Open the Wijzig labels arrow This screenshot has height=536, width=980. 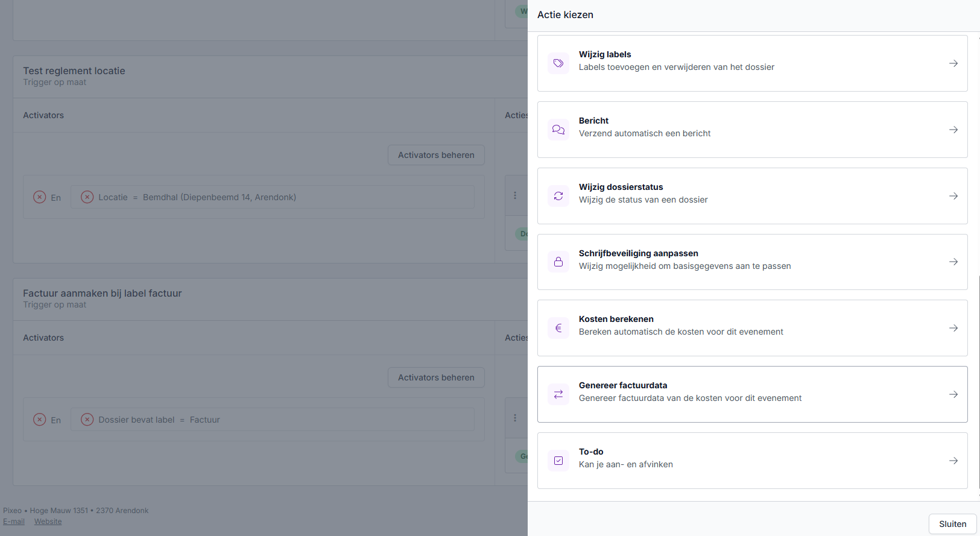click(x=953, y=63)
